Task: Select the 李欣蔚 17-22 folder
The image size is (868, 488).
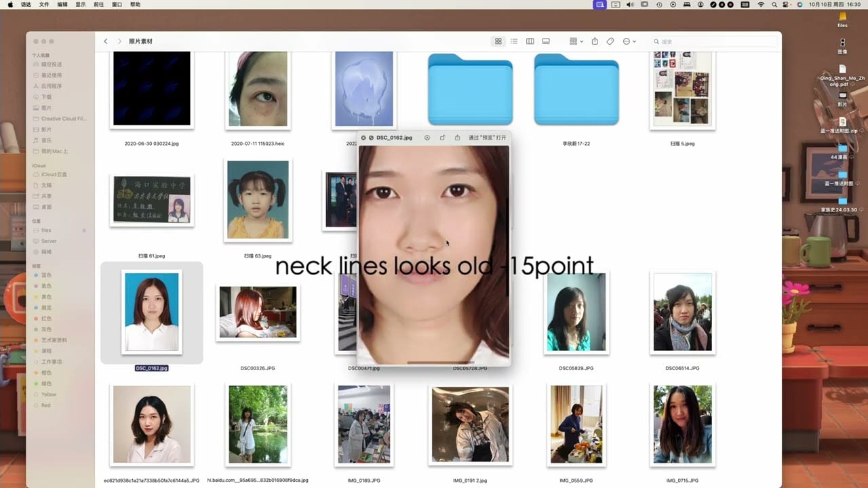Action: pyautogui.click(x=576, y=91)
